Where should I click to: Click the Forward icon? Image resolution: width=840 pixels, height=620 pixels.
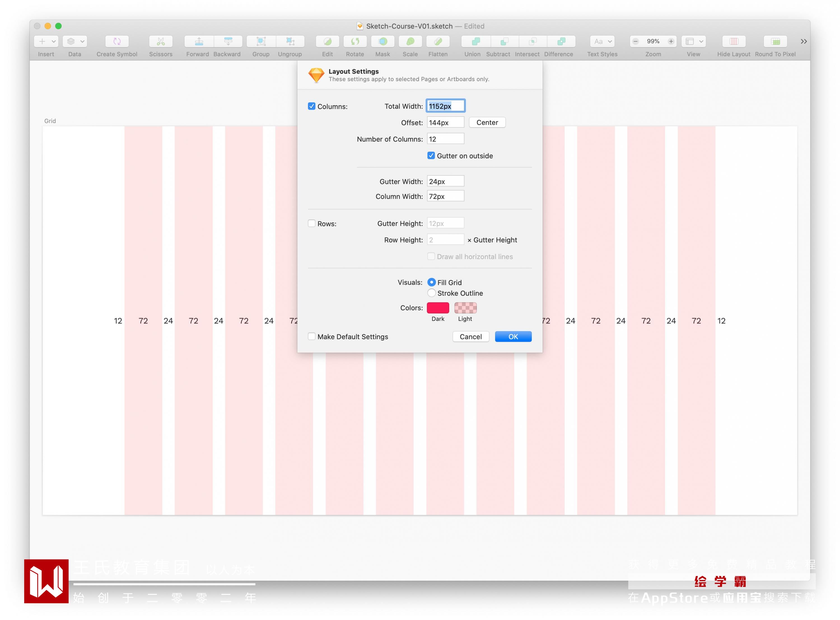(x=199, y=41)
